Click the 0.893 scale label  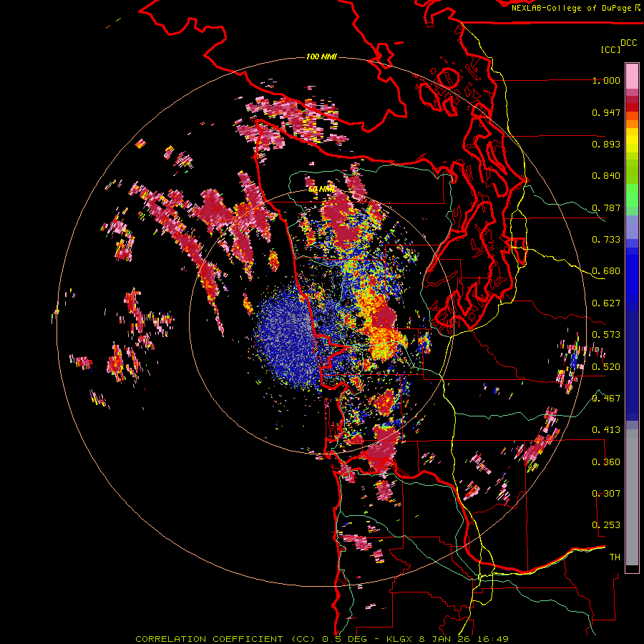pos(606,144)
